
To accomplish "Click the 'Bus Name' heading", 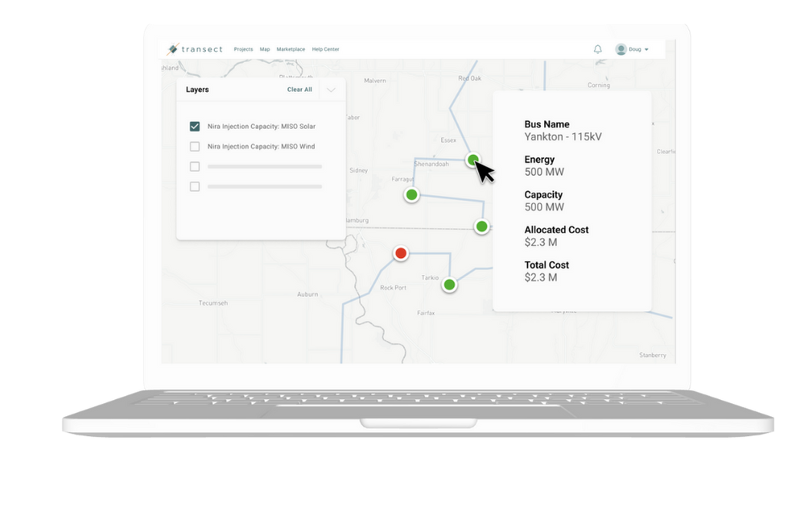I will [547, 124].
